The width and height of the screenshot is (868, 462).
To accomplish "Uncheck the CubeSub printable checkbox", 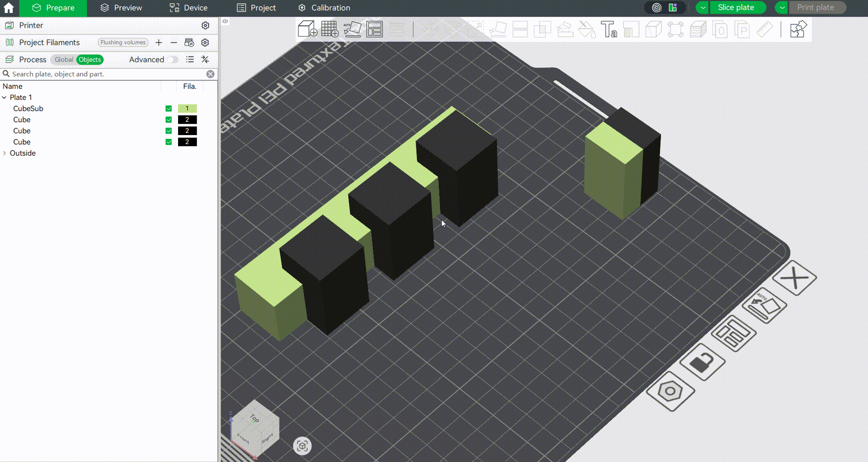I will (168, 109).
